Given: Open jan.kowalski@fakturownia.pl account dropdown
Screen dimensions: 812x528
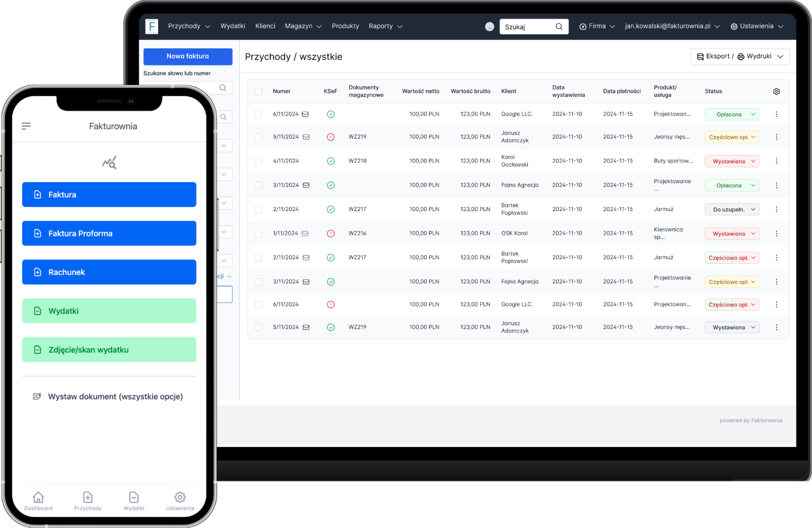Looking at the screenshot, I should pos(672,27).
